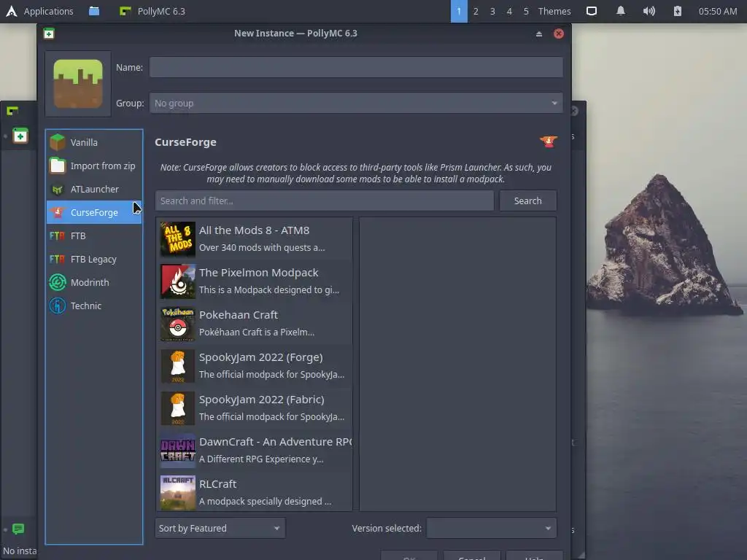The height and width of the screenshot is (560, 747).
Task: Click the New Instance title bar icon
Action: click(49, 34)
